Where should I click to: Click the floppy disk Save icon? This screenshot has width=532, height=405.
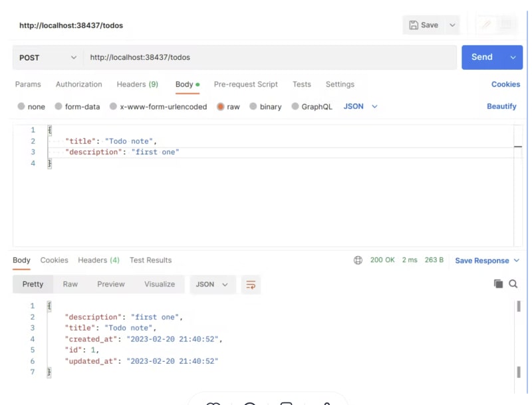coord(414,25)
